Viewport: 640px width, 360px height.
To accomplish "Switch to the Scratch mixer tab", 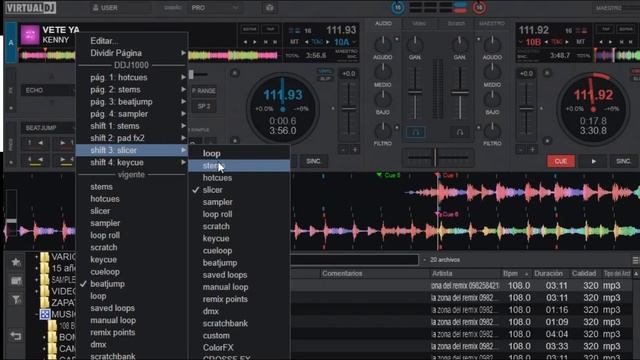I will click(456, 24).
